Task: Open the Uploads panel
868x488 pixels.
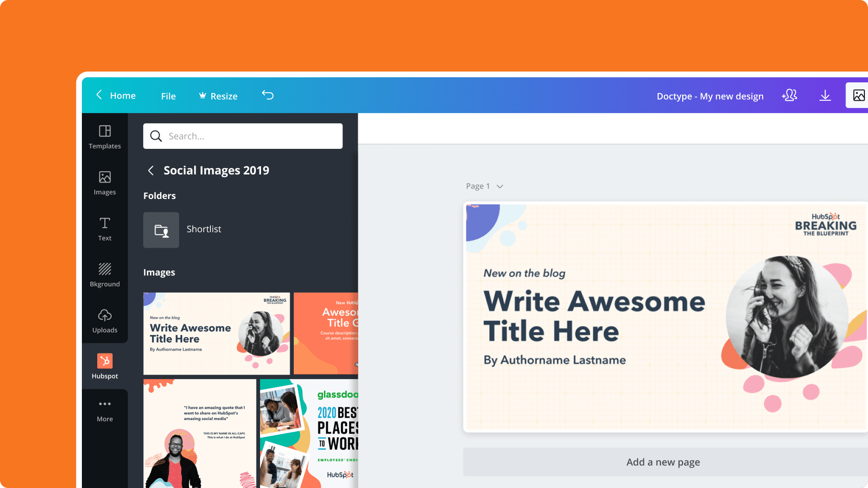Action: [x=104, y=321]
